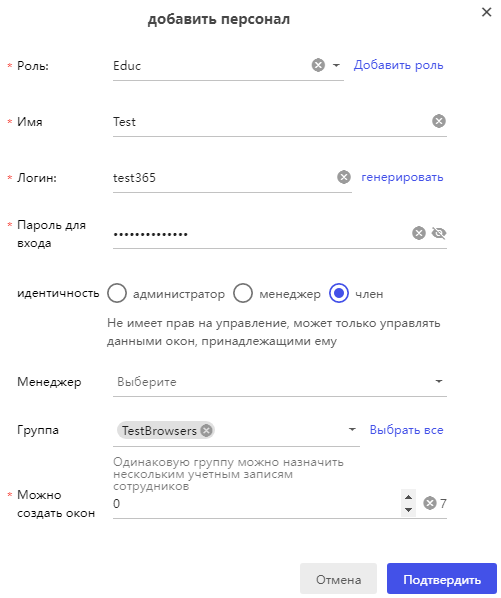Clear the Логин field value
This screenshot has width=501, height=598.
tap(344, 177)
